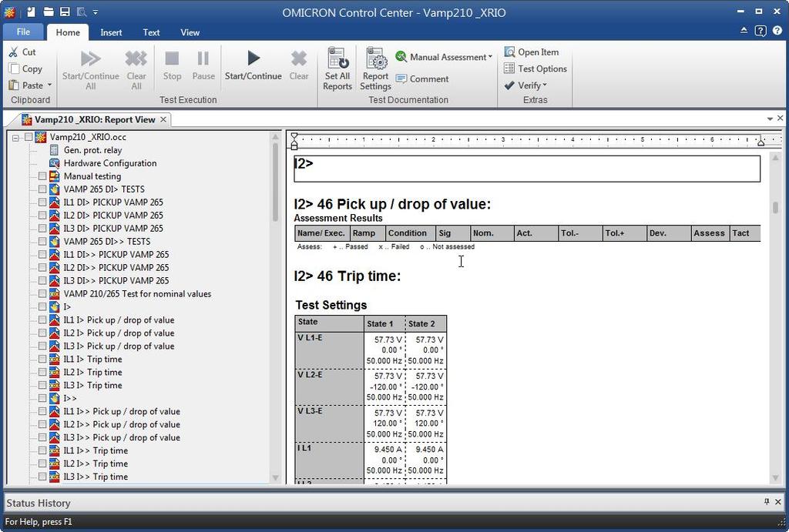The height and width of the screenshot is (532, 789).
Task: Click the Clear test icon
Action: pos(298,59)
